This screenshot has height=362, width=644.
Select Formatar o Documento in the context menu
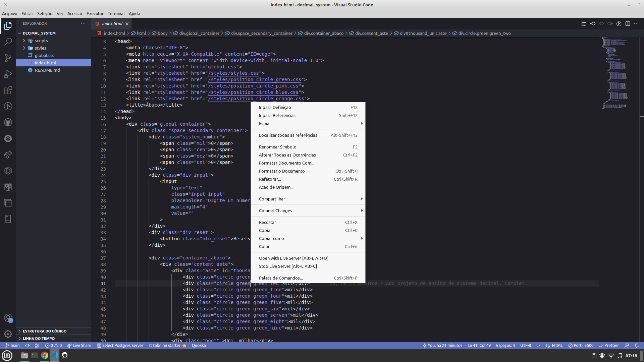coord(282,171)
